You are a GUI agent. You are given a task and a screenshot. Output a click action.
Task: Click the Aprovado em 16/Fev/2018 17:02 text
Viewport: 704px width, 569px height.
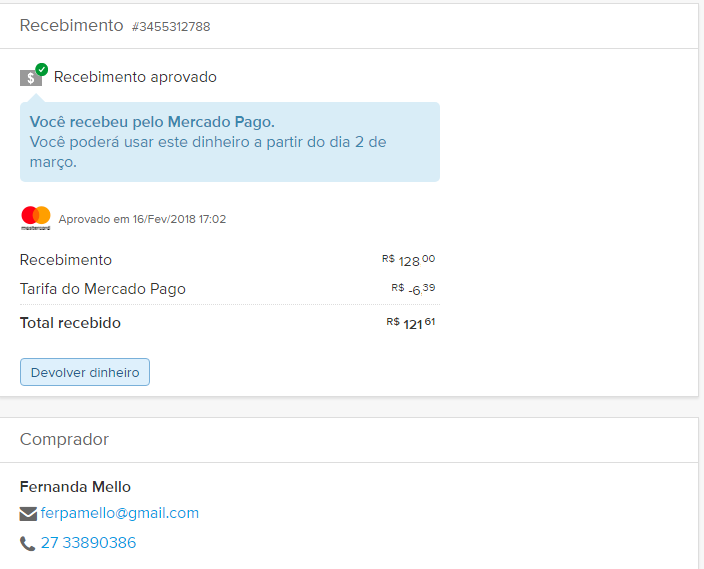tap(142, 219)
